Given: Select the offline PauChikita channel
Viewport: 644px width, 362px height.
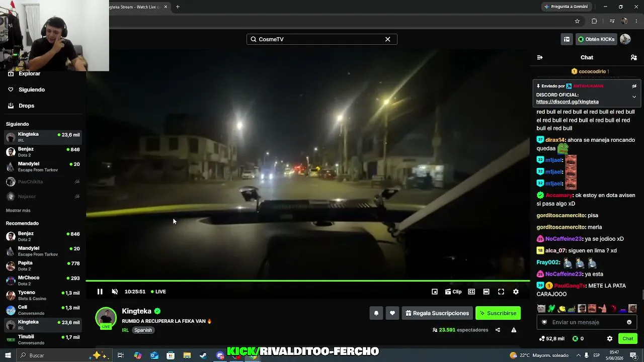Looking at the screenshot, I should click(43, 182).
